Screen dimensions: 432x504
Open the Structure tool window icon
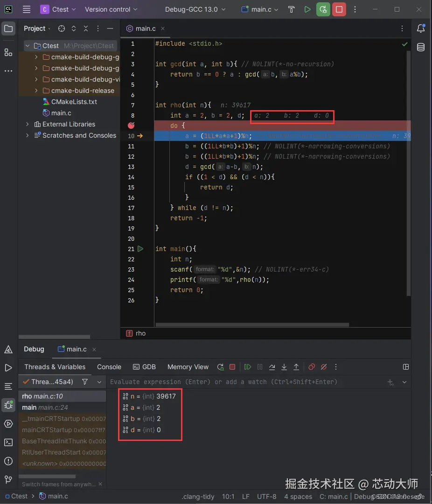(8, 52)
